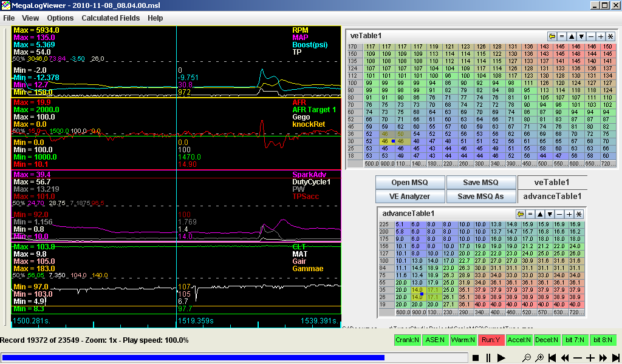
Task: Click the down triangle in advanceTable1 toolbar
Action: coord(550,214)
